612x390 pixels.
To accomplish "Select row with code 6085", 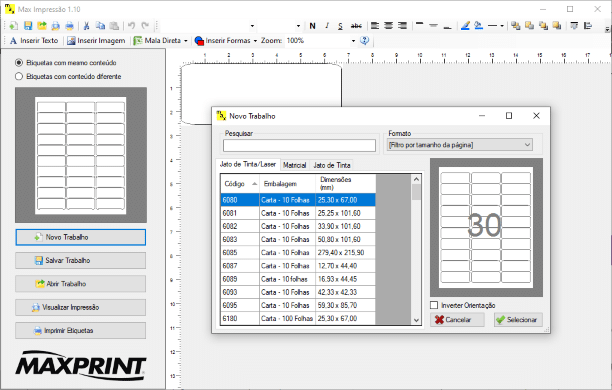I will 298,253.
